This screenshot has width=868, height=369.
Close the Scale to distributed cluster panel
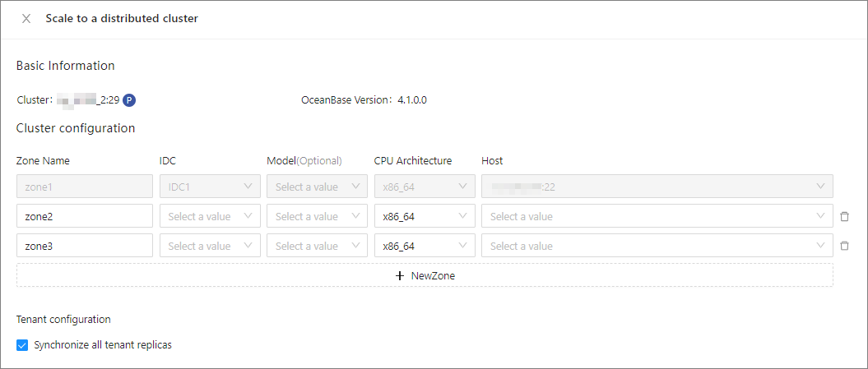(26, 19)
